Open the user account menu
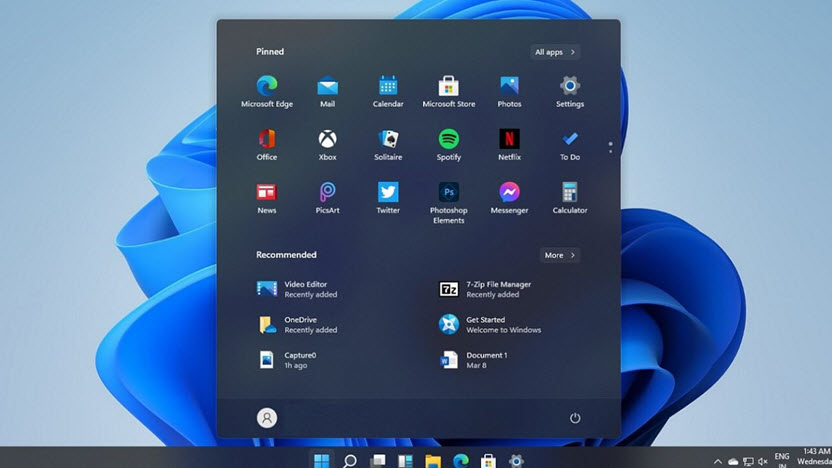The image size is (832, 468). (267, 418)
